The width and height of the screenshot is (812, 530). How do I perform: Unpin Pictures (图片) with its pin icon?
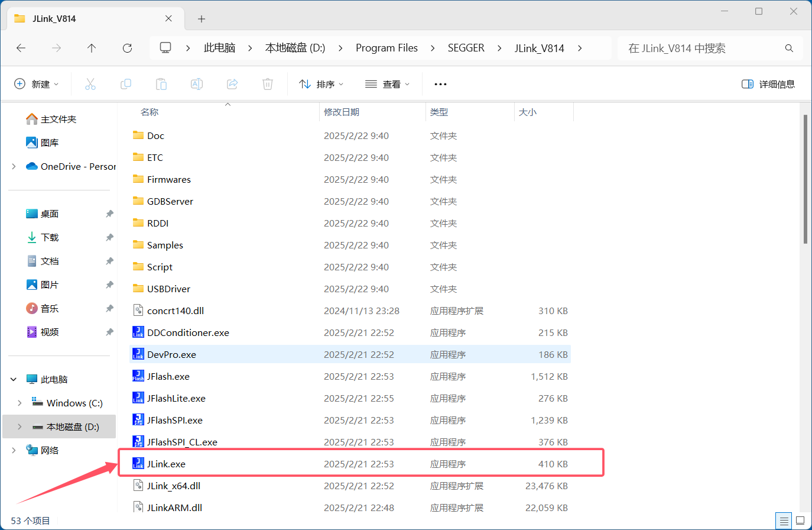109,285
